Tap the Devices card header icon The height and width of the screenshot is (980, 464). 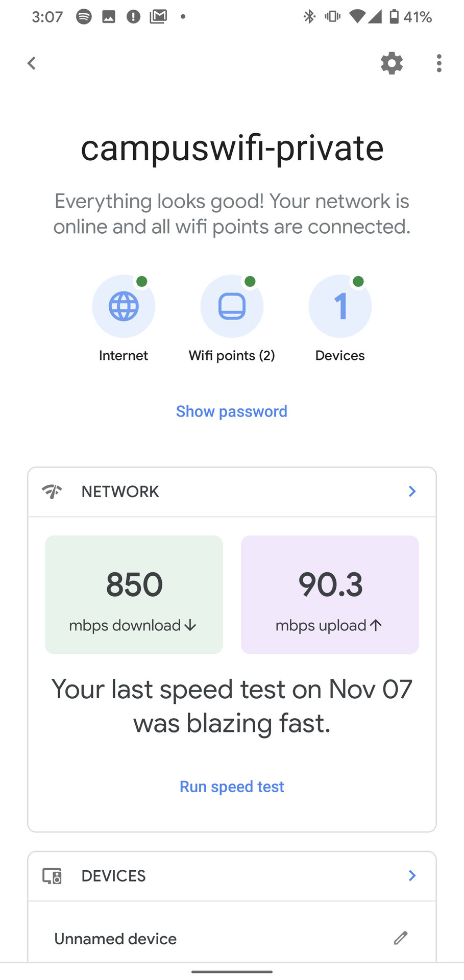click(52, 876)
